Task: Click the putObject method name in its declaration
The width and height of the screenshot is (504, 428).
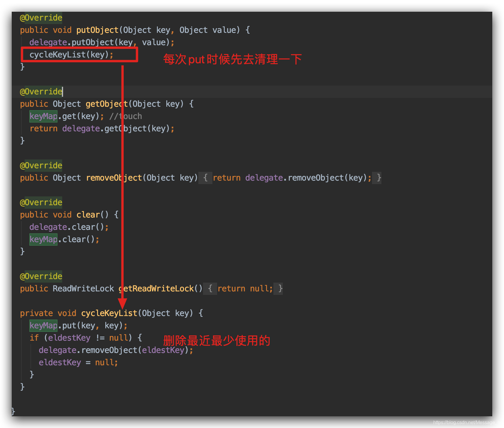Action: (x=97, y=30)
